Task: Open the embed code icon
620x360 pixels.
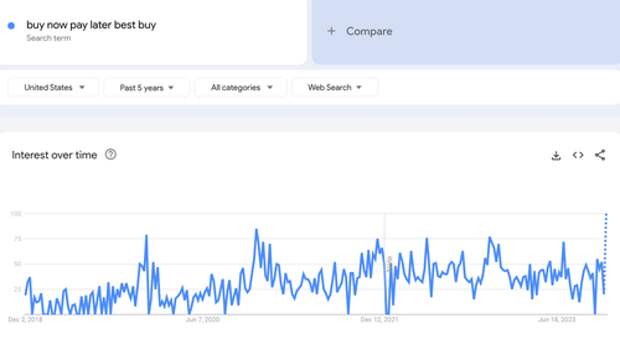Action: [578, 155]
